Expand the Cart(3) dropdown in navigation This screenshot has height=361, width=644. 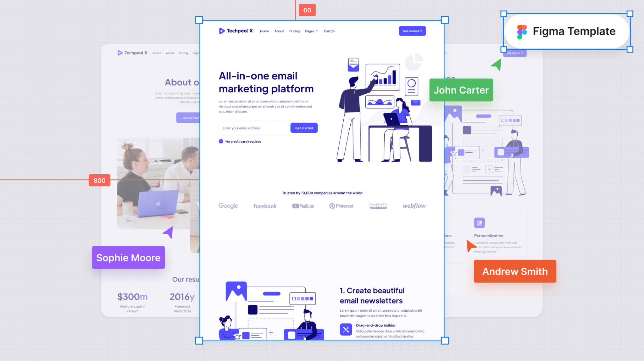(329, 31)
